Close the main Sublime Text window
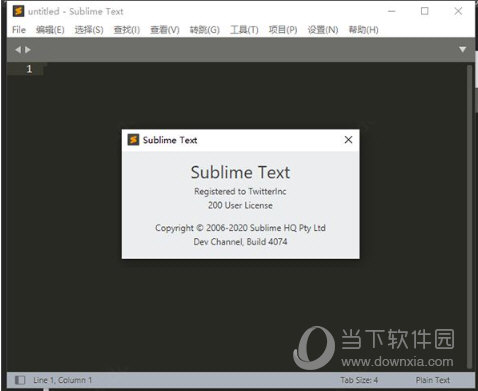Image resolution: width=478 pixels, height=391 pixels. pos(458,11)
